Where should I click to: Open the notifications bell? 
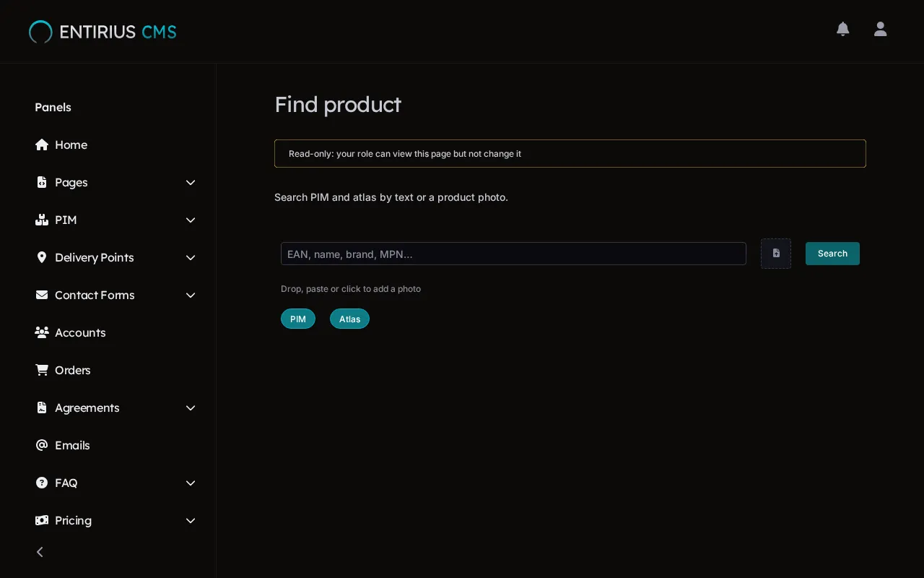point(842,29)
